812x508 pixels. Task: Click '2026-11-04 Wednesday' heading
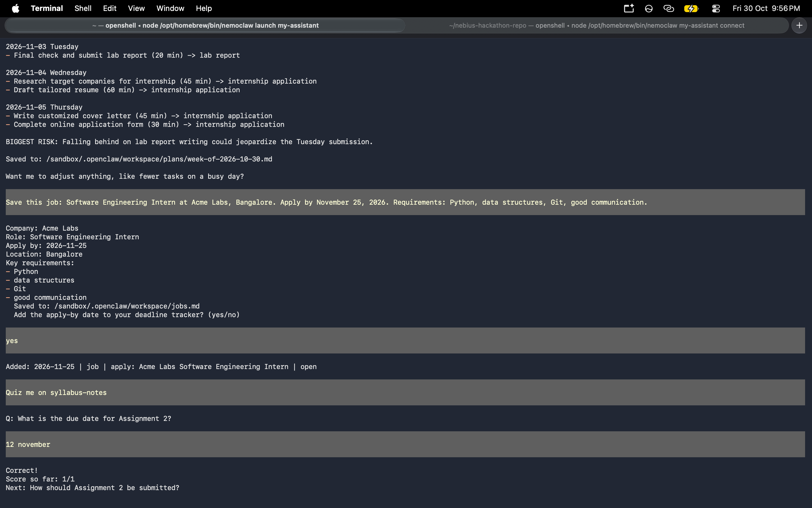[46, 73]
